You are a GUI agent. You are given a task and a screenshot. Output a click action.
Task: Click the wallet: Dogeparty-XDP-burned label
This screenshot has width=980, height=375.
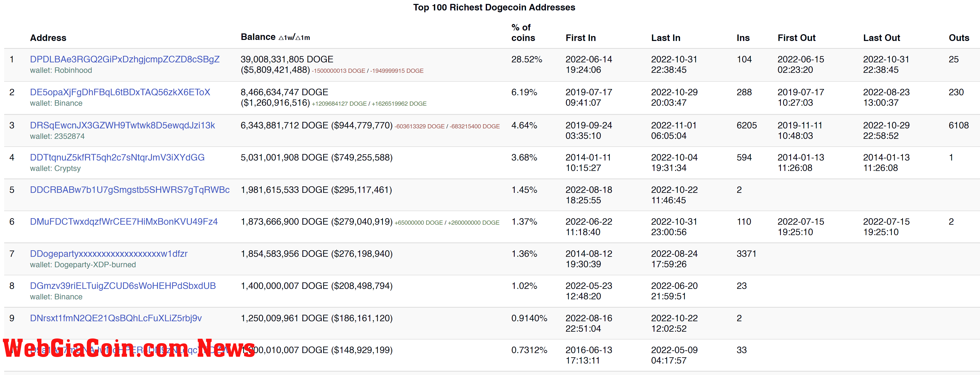83,265
